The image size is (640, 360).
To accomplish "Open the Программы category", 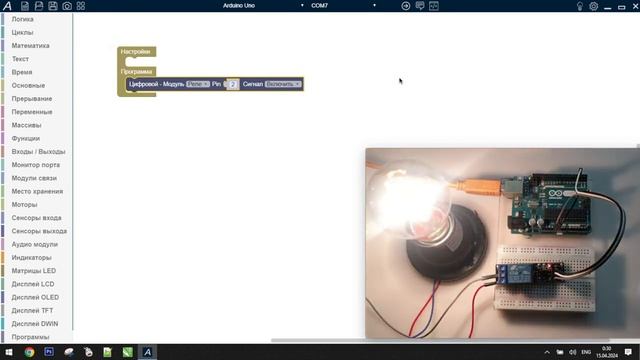I will (x=30, y=337).
